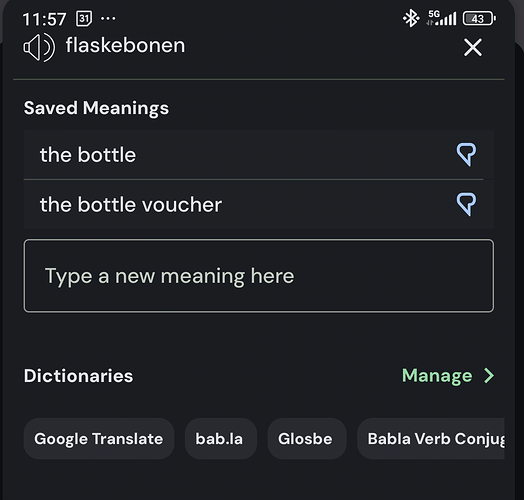Open the Glosbe dictionary
This screenshot has height=500, width=524.
pyautogui.click(x=306, y=439)
